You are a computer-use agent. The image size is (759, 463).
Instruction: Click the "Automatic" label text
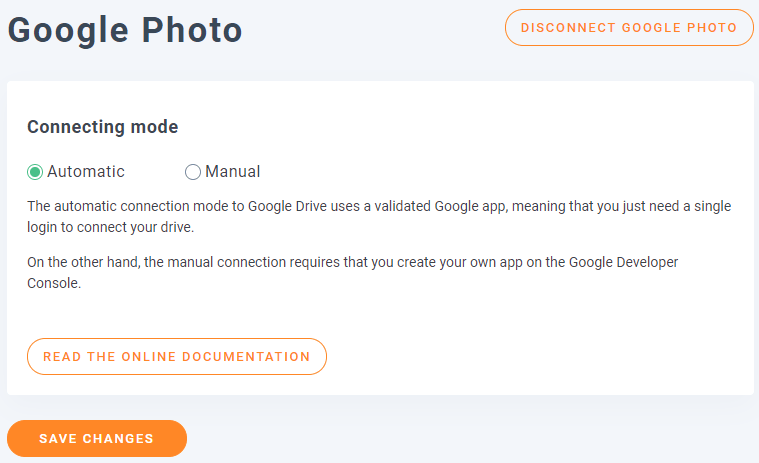(86, 172)
